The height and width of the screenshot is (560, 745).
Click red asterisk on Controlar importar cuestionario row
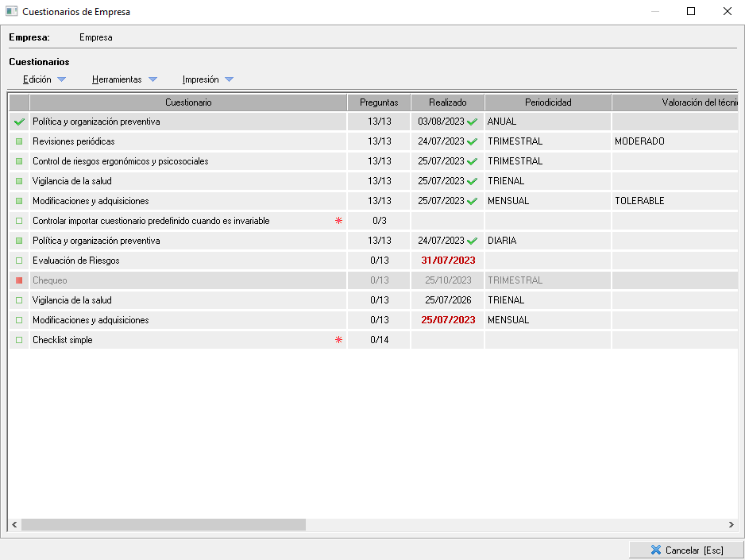click(338, 221)
